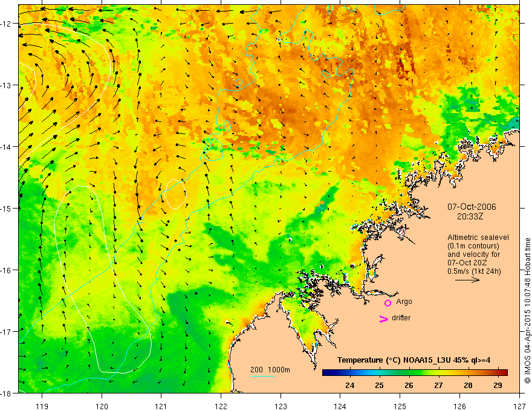Click the '-17' latitude axis label
Screen dimensions: 532x411
(7, 331)
